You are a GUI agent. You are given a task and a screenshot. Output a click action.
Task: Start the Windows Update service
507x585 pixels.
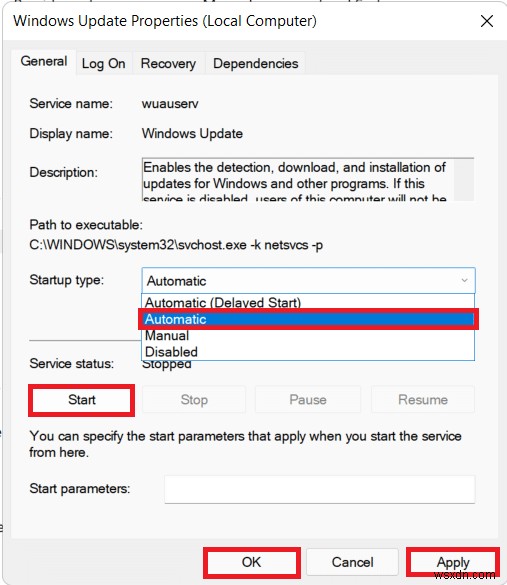(x=82, y=400)
